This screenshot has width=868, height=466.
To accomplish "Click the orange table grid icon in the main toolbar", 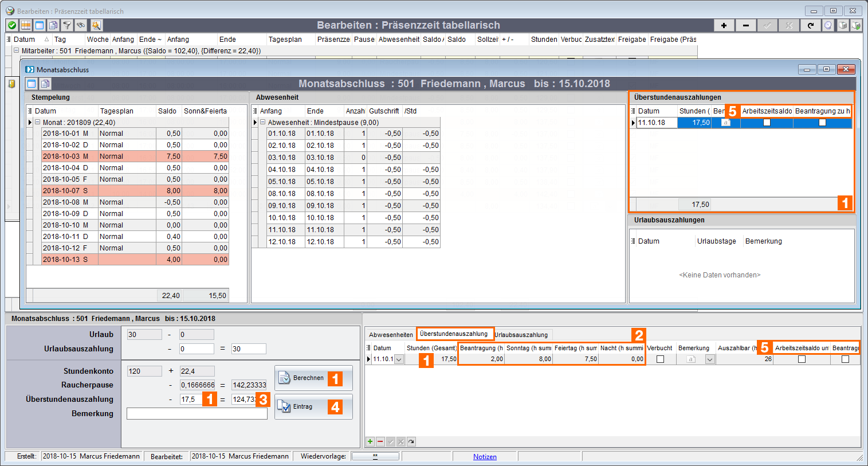I will pos(26,25).
